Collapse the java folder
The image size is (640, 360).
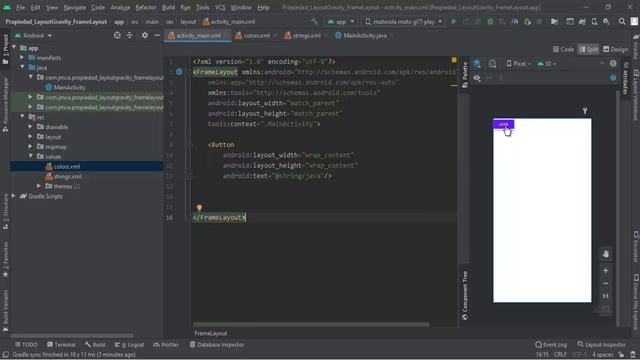(22, 67)
